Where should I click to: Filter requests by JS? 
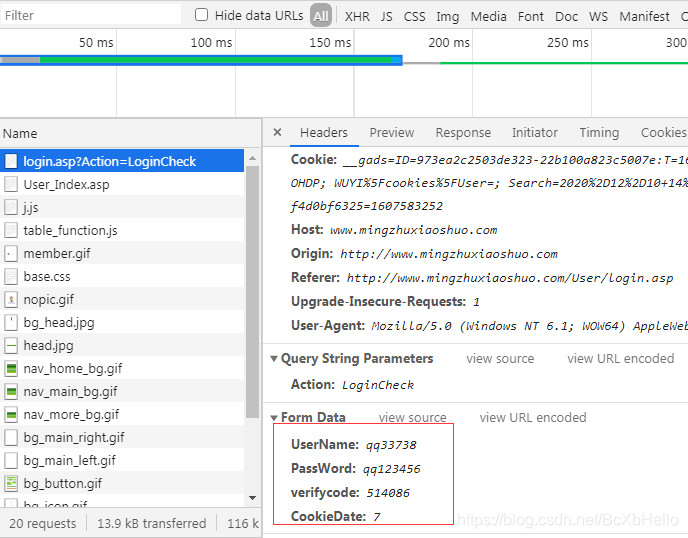(387, 17)
